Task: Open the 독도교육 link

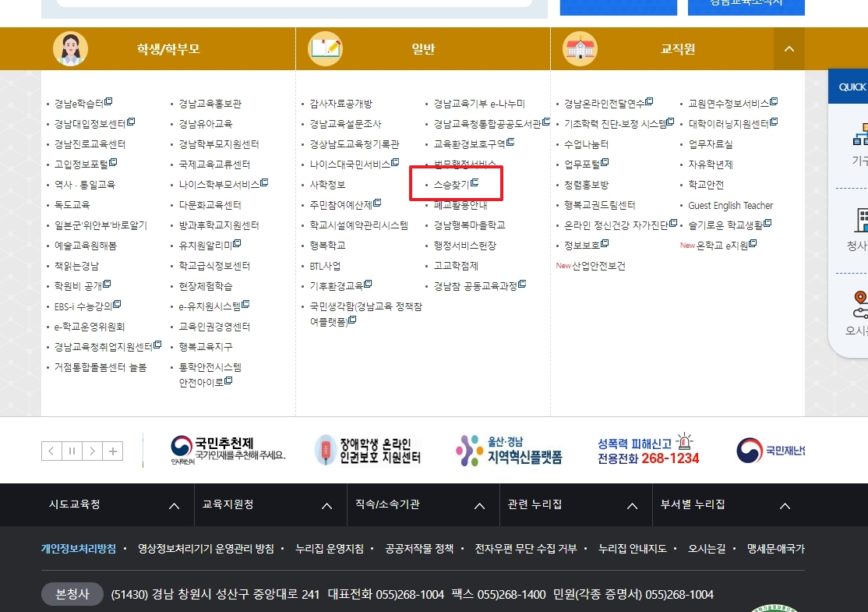Action: [72, 205]
